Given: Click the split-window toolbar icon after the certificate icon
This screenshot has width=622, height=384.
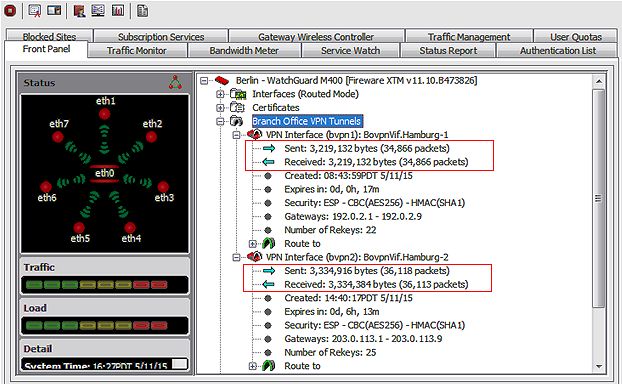Looking at the screenshot, I should point(54,10).
